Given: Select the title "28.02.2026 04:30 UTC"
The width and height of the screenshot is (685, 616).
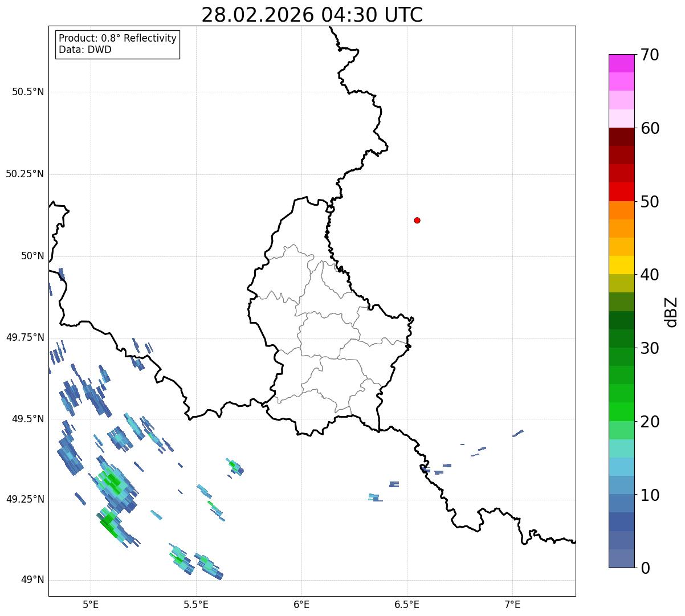Looking at the screenshot, I should [312, 15].
